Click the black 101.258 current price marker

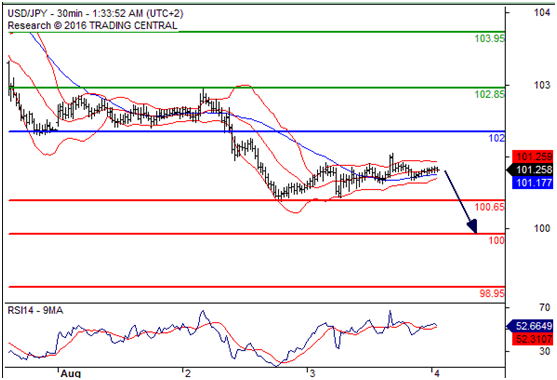coord(530,170)
